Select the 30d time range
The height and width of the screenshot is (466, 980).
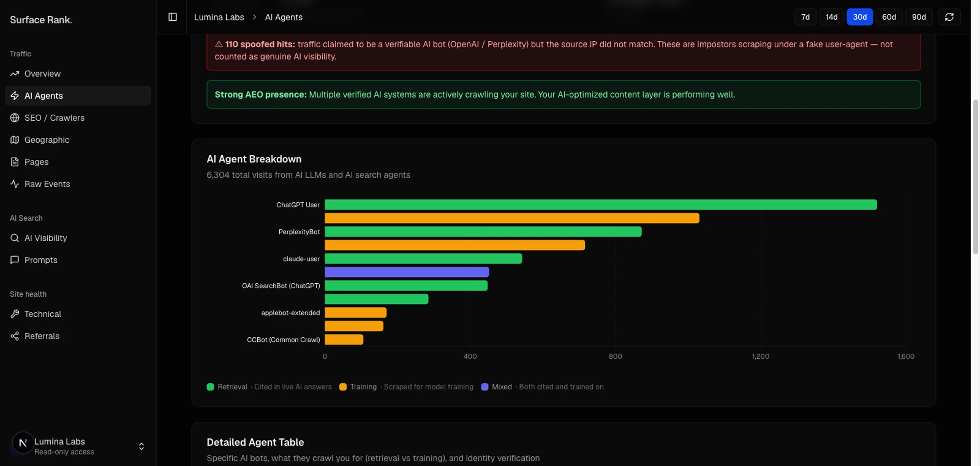(x=860, y=17)
